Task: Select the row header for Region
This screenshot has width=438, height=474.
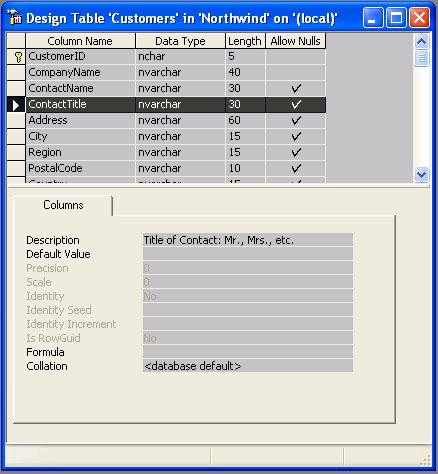Action: click(x=16, y=152)
